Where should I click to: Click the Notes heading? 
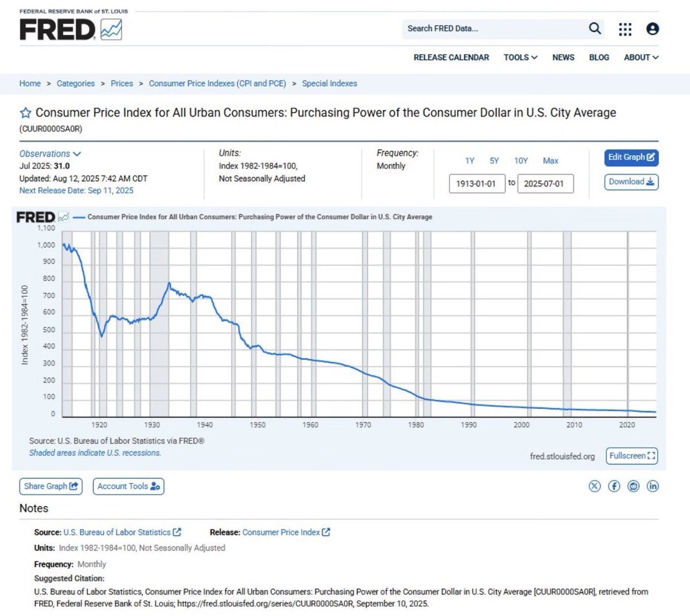tap(34, 509)
